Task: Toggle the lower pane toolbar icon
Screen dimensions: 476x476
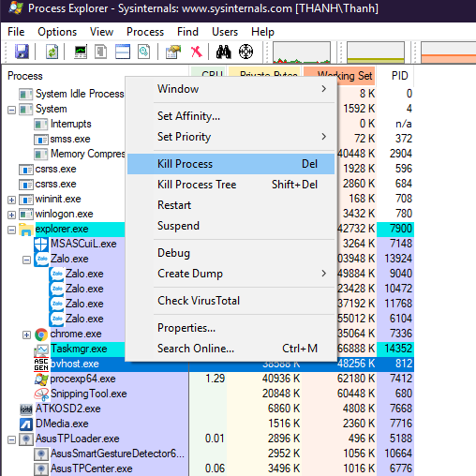Action: pos(123,52)
